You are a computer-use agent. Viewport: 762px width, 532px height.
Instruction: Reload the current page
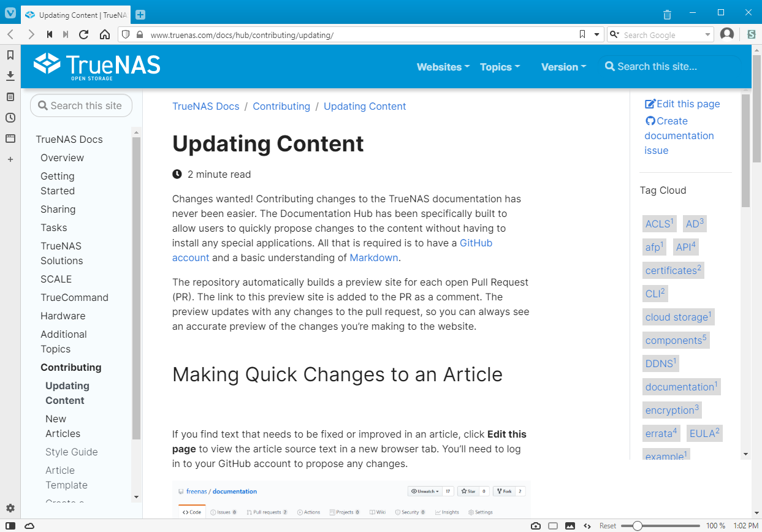pyautogui.click(x=84, y=35)
